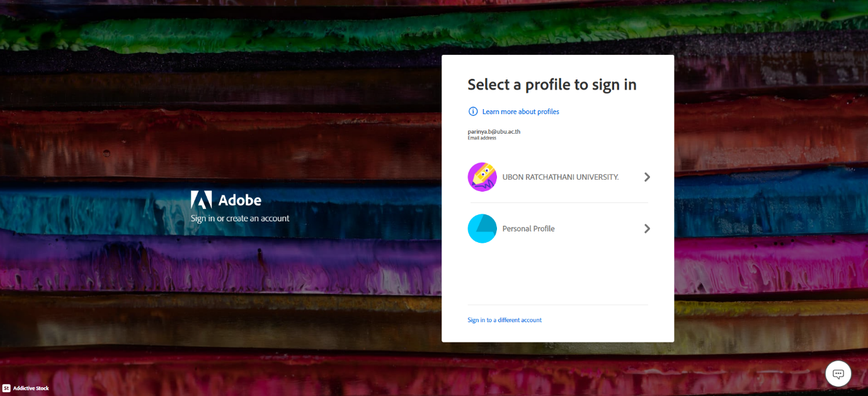Click the Select a profile heading

click(552, 84)
